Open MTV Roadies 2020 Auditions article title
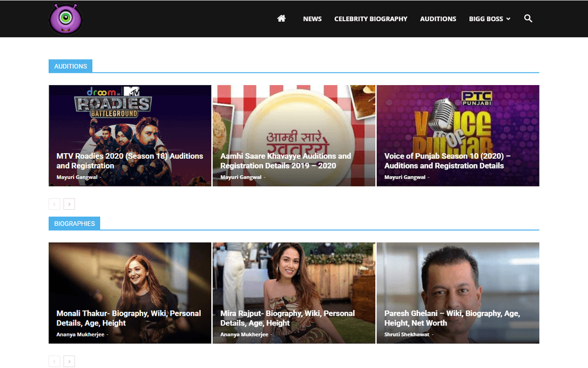 (x=130, y=161)
